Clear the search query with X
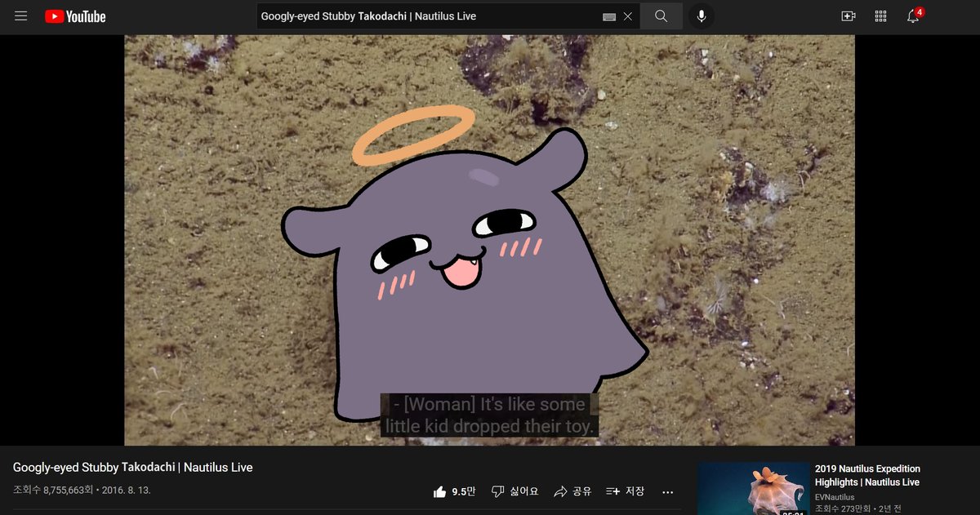The image size is (980, 515). (x=628, y=16)
